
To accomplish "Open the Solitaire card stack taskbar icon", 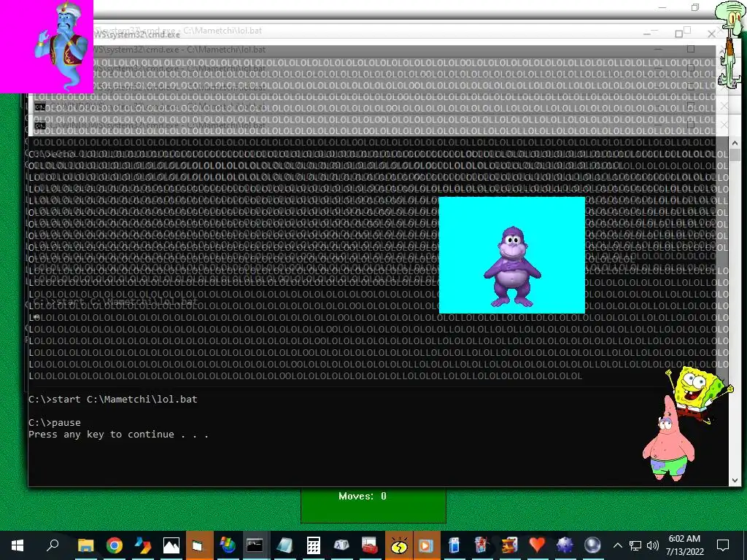I will (x=508, y=545).
